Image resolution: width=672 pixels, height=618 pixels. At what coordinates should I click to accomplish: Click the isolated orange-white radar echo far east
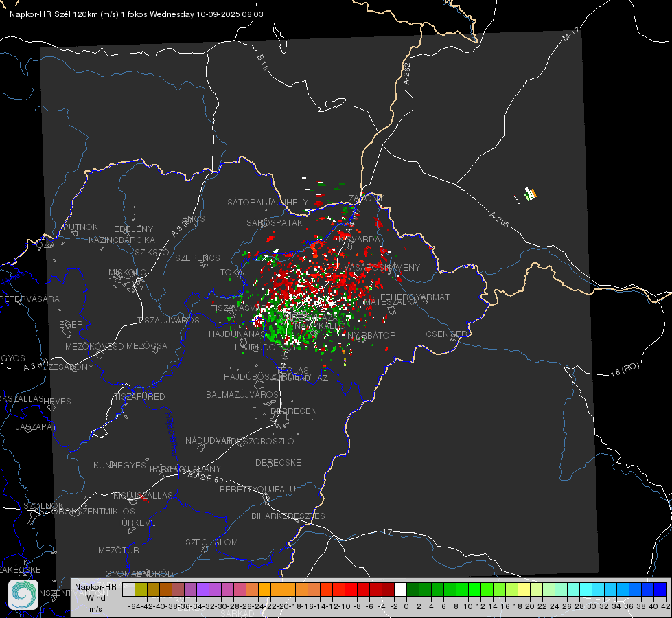(x=530, y=194)
